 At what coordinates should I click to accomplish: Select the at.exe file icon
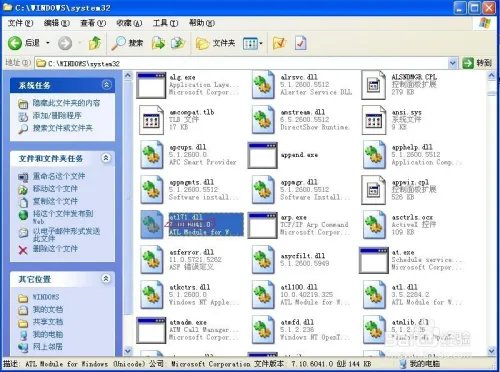point(374,260)
